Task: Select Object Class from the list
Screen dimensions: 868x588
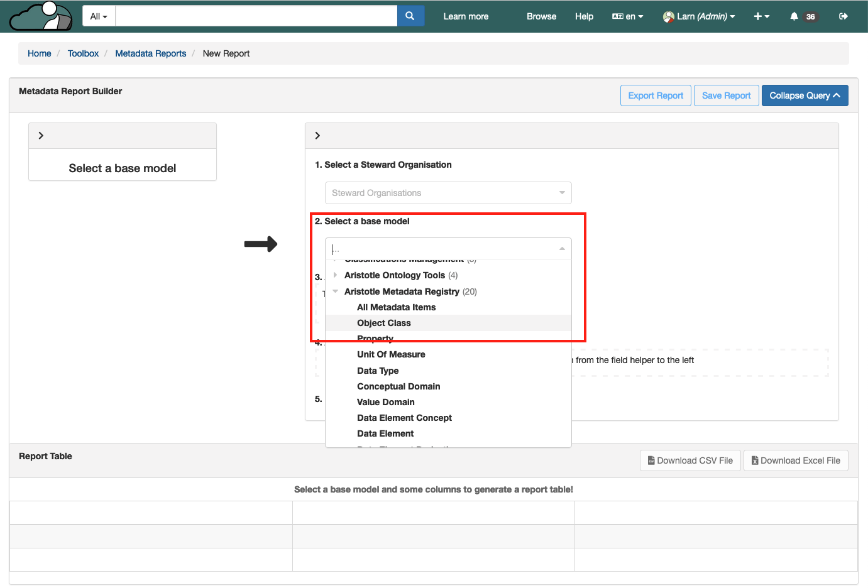Action: 383,323
